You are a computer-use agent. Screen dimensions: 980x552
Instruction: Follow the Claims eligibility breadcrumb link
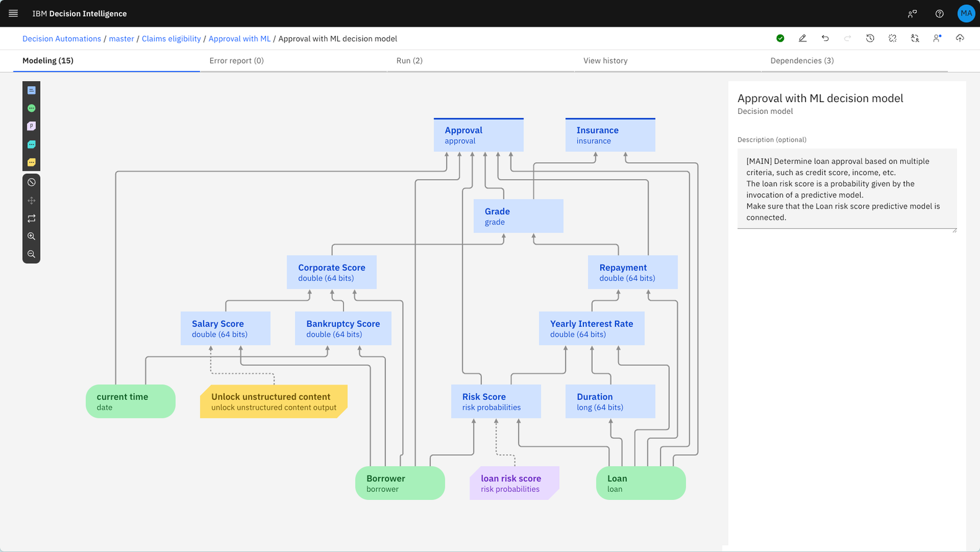[x=171, y=38]
